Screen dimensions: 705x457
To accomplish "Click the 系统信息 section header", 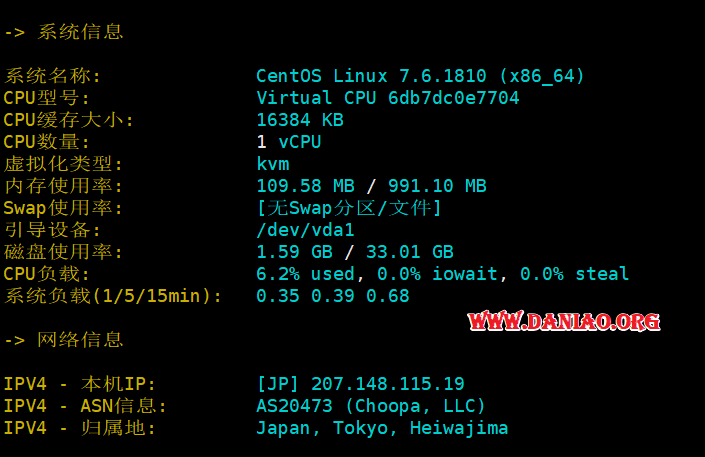I will 80,32.
